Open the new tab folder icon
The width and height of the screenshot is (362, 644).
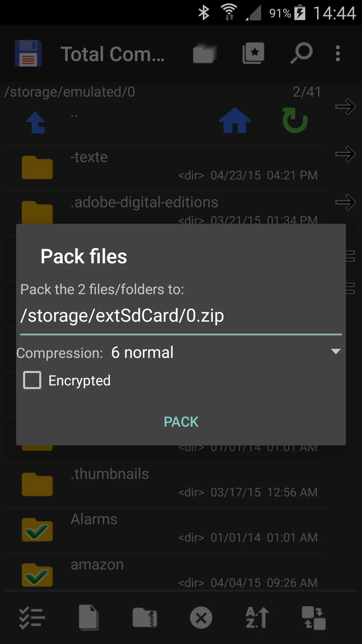click(204, 54)
